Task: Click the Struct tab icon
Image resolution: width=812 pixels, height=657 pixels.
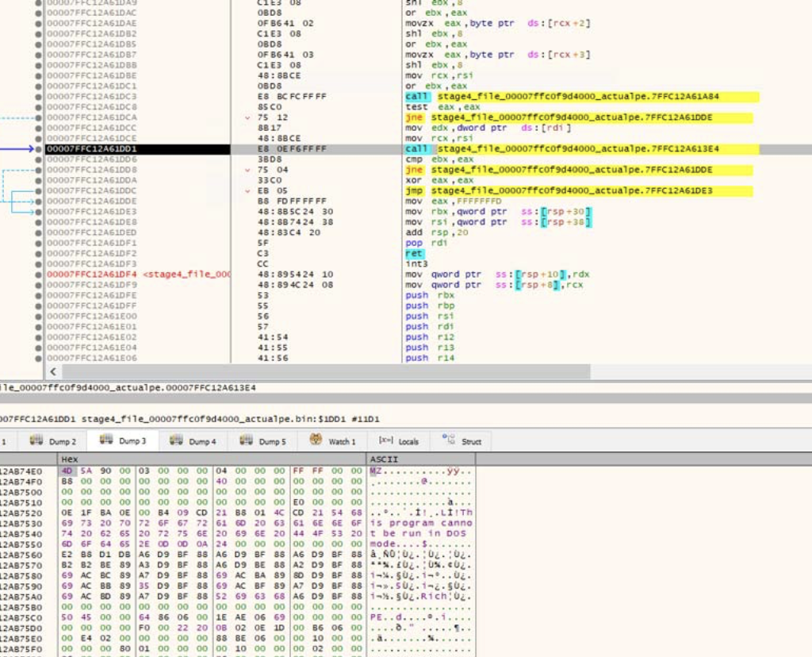Action: (x=448, y=440)
